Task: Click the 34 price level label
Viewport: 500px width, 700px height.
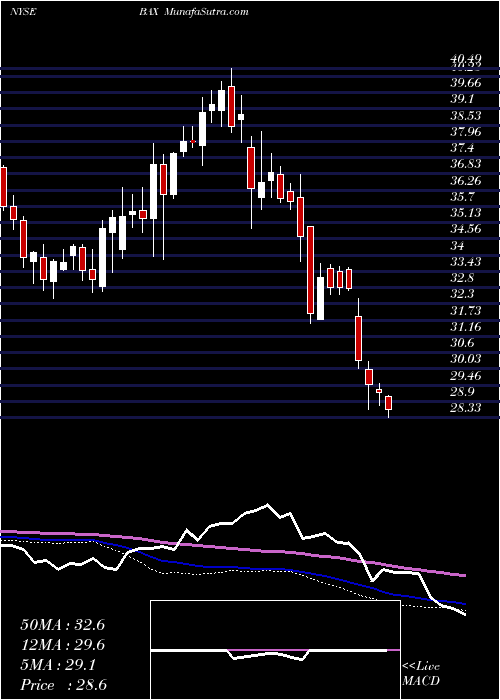Action: (458, 245)
